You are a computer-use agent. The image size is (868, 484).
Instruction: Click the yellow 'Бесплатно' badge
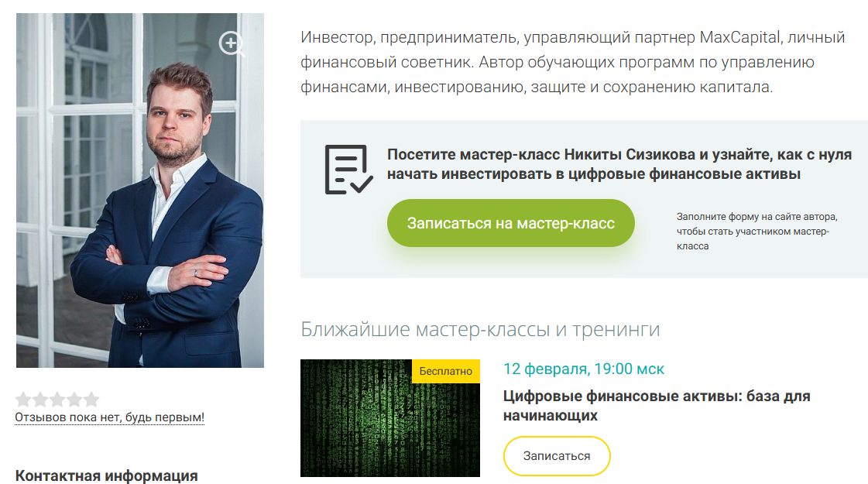(x=446, y=371)
